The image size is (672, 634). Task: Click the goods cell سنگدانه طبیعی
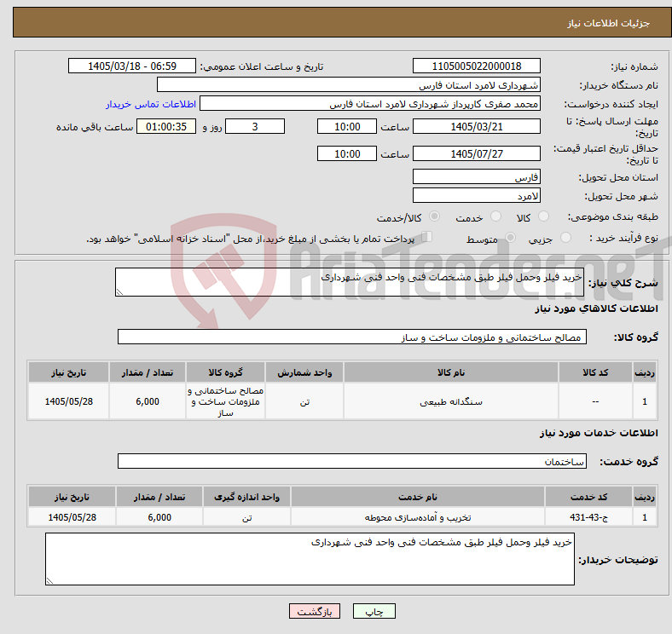tap(451, 401)
